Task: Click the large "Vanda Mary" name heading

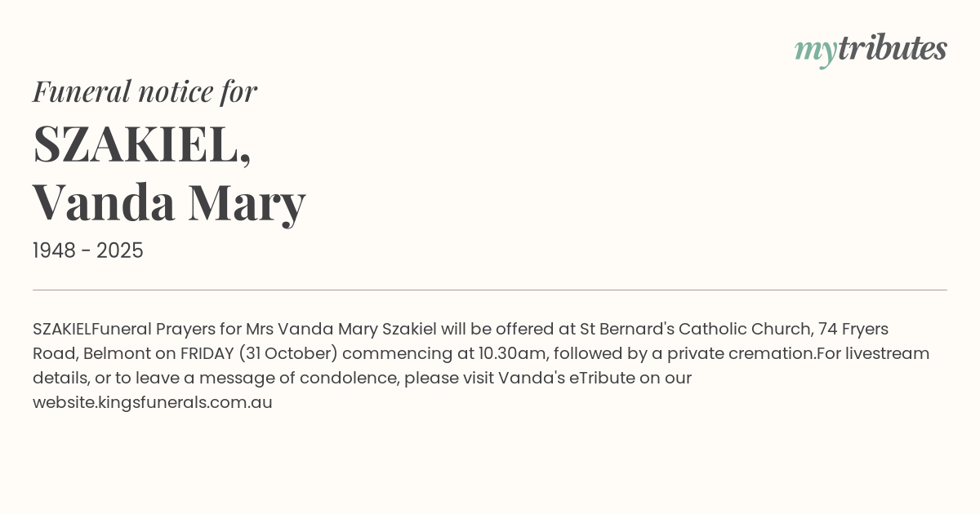Action: (169, 202)
